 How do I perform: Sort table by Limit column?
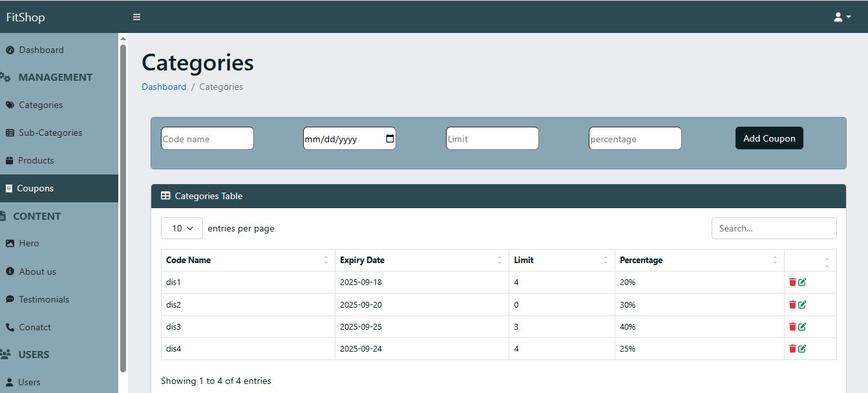pos(561,260)
